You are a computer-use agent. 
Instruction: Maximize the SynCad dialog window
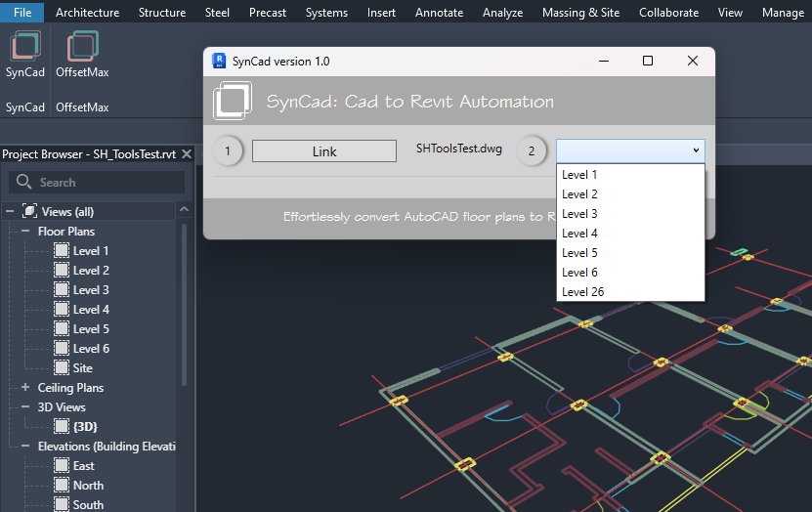(x=647, y=61)
